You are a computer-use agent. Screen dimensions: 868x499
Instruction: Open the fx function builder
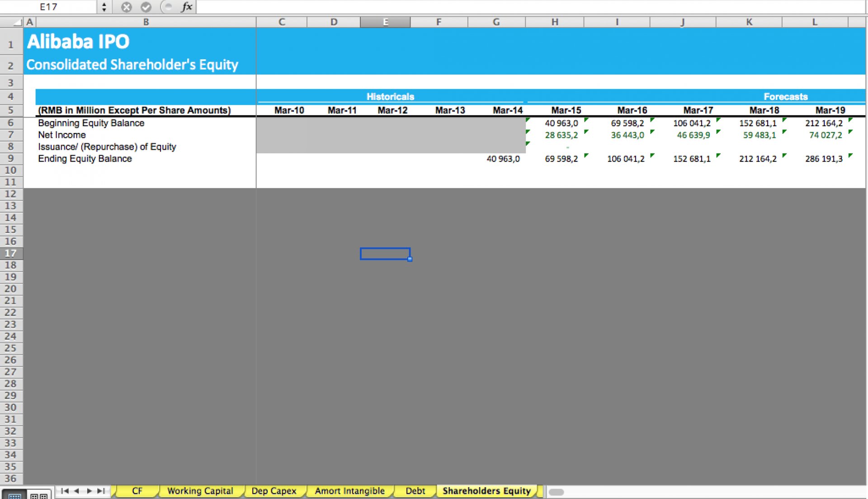tap(187, 7)
